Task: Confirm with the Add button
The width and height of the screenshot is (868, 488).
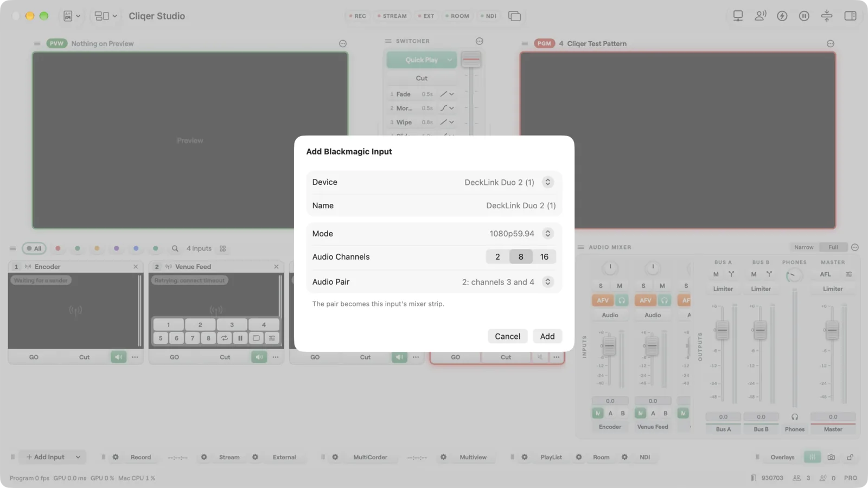Action: [547, 336]
